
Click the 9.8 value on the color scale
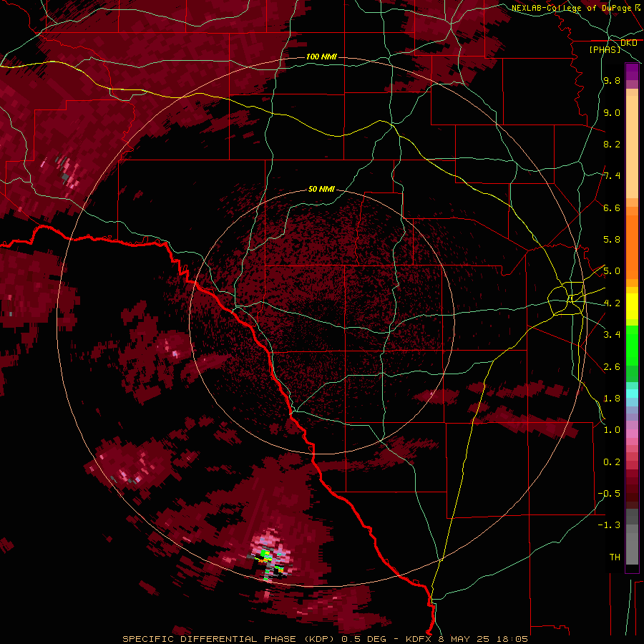coord(612,81)
